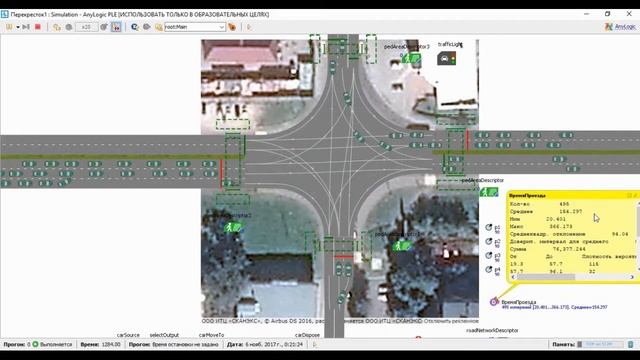This screenshot has width=640, height=360.
Task: Click the small play arrow in toolbar
Action: pyautogui.click(x=249, y=27)
